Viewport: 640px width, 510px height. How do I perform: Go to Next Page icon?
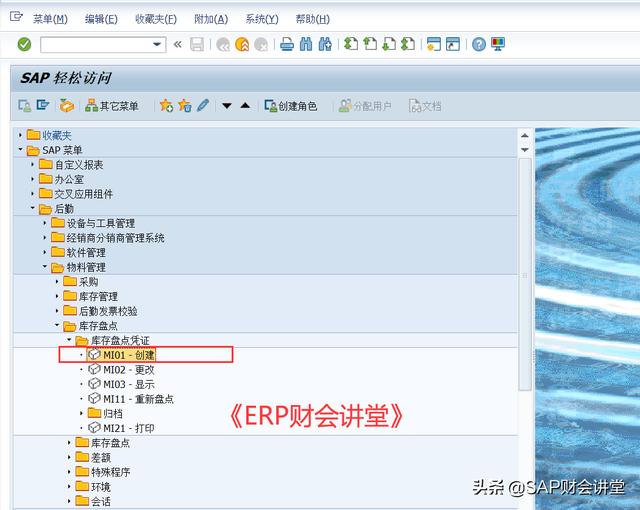click(389, 44)
